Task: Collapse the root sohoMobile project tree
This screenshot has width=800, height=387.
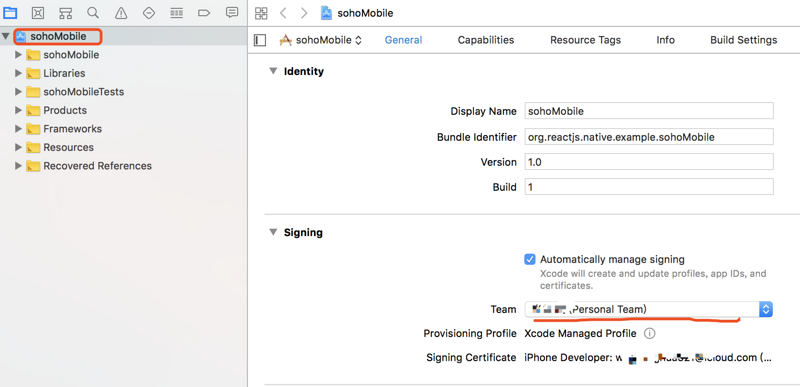Action: pyautogui.click(x=6, y=36)
